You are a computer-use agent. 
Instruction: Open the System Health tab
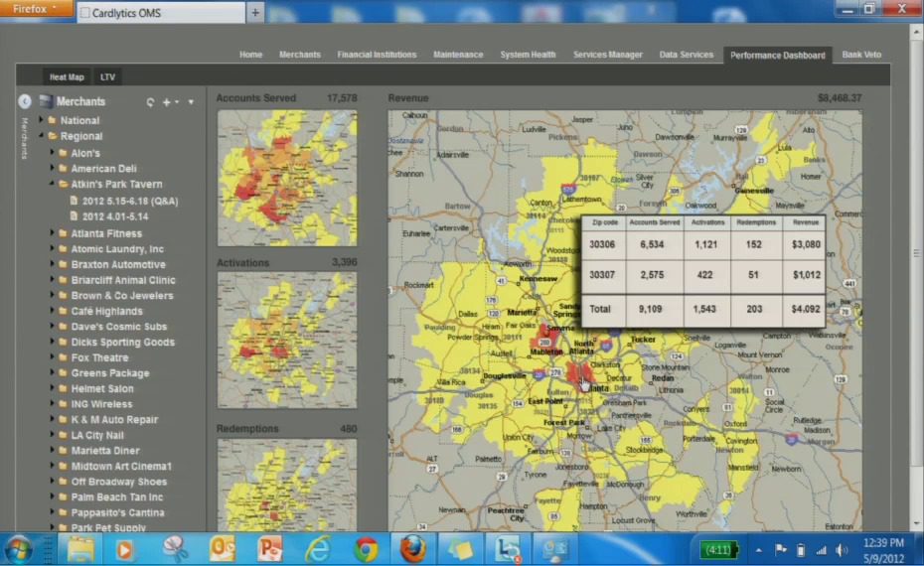[528, 55]
